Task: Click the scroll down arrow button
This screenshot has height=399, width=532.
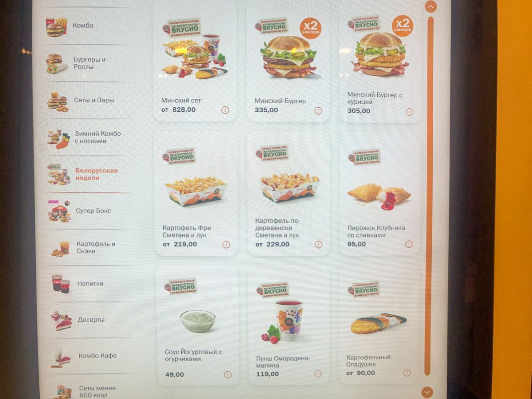Action: tap(427, 392)
